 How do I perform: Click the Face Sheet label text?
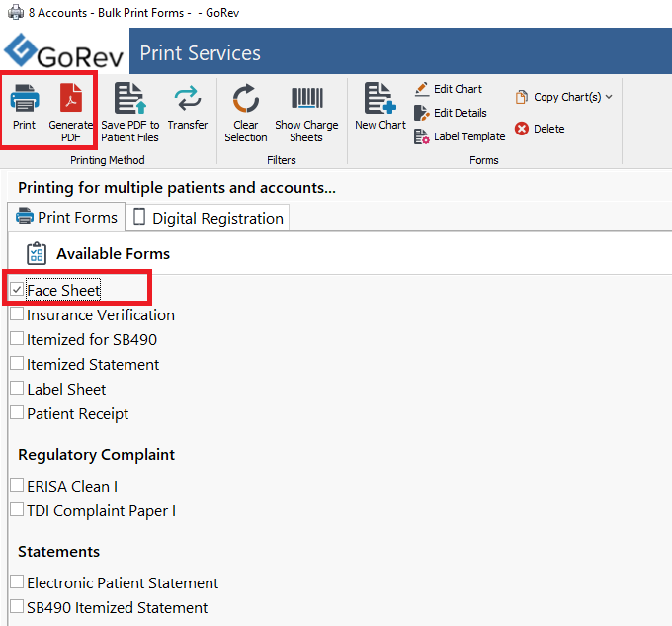[63, 291]
